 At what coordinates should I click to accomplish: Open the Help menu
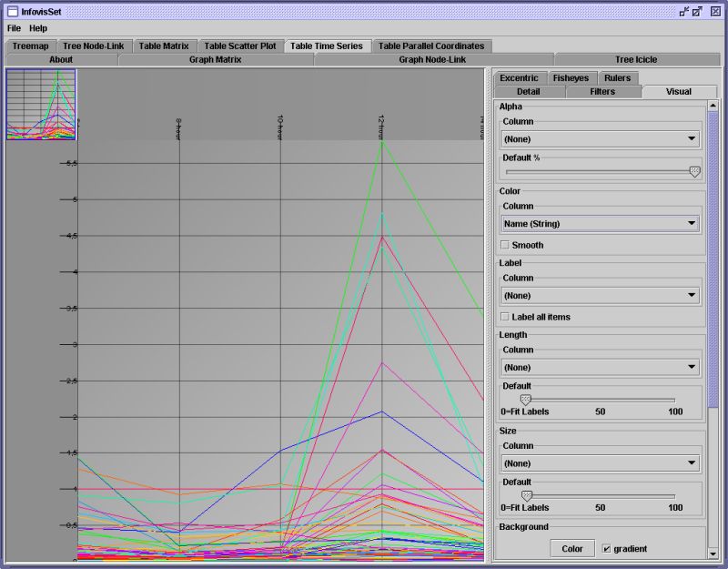click(37, 28)
